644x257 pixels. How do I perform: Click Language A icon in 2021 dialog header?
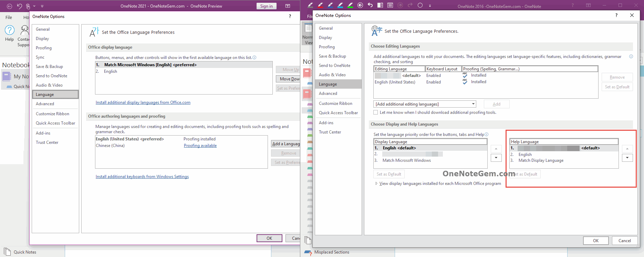tap(94, 32)
